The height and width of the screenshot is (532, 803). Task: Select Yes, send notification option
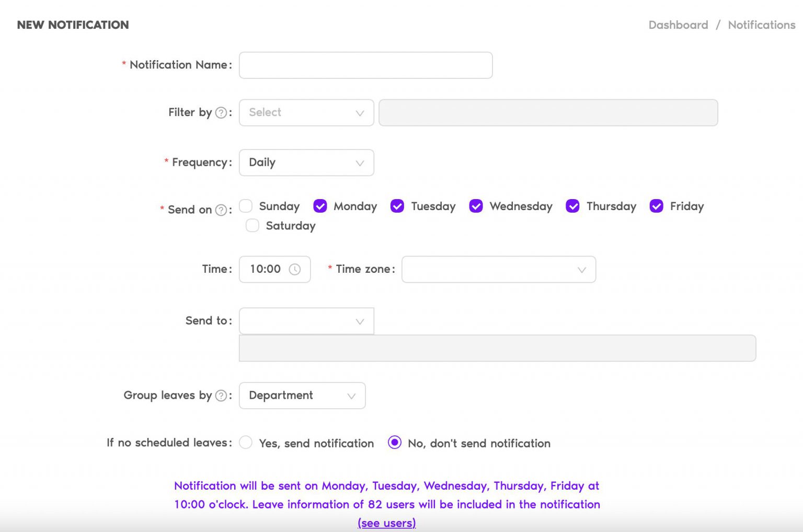(245, 443)
